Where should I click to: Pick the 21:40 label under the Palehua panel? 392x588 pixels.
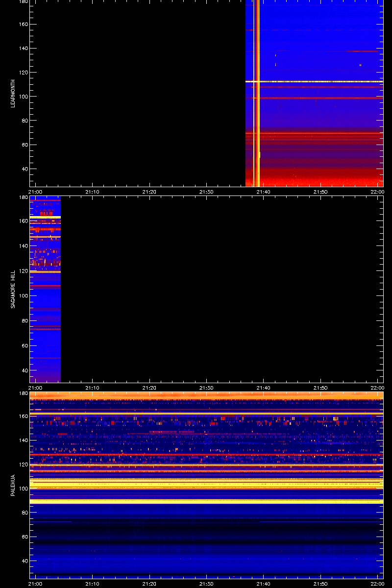[x=264, y=584]
